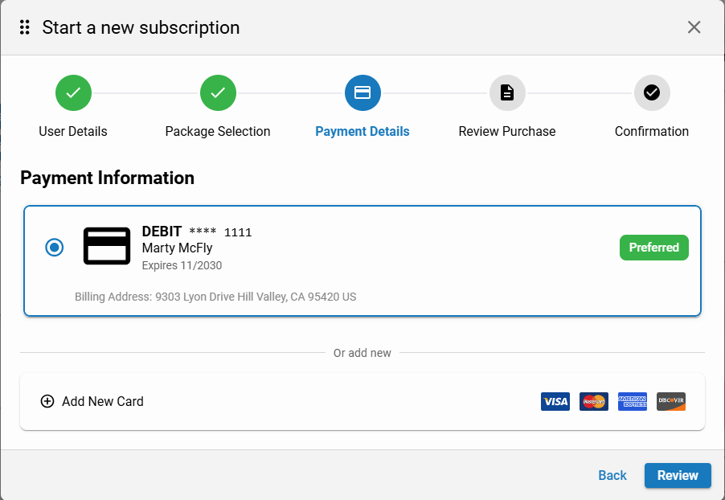This screenshot has width=725, height=500.
Task: Select the Payment Details card step icon
Action: (362, 93)
